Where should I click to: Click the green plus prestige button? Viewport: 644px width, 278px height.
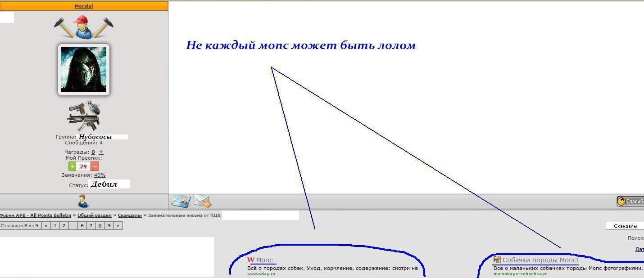[72, 166]
